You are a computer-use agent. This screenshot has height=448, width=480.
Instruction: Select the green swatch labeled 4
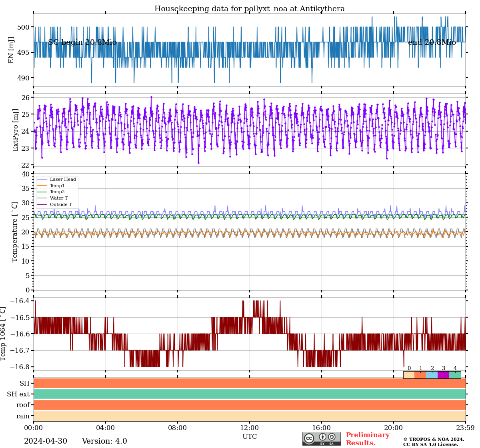tap(455, 375)
